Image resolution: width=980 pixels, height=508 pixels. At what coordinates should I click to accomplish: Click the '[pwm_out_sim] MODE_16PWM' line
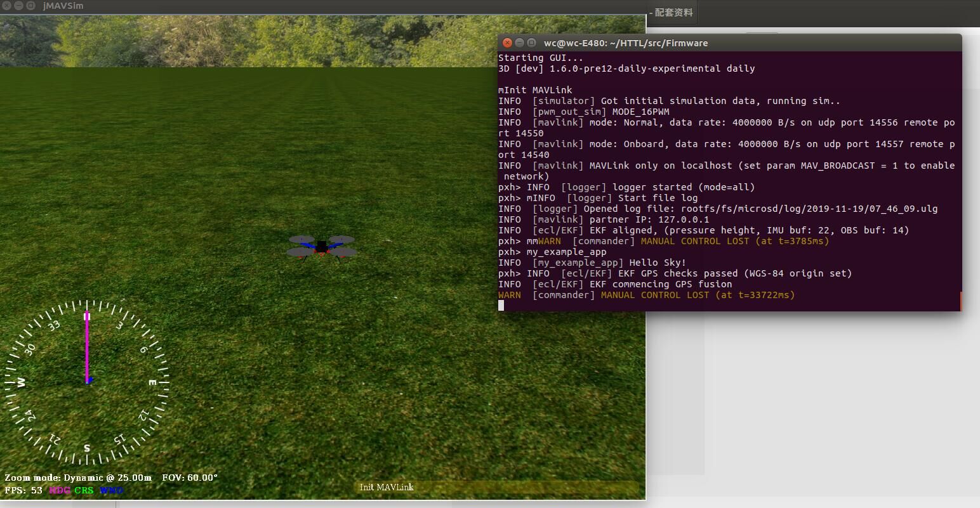[584, 112]
